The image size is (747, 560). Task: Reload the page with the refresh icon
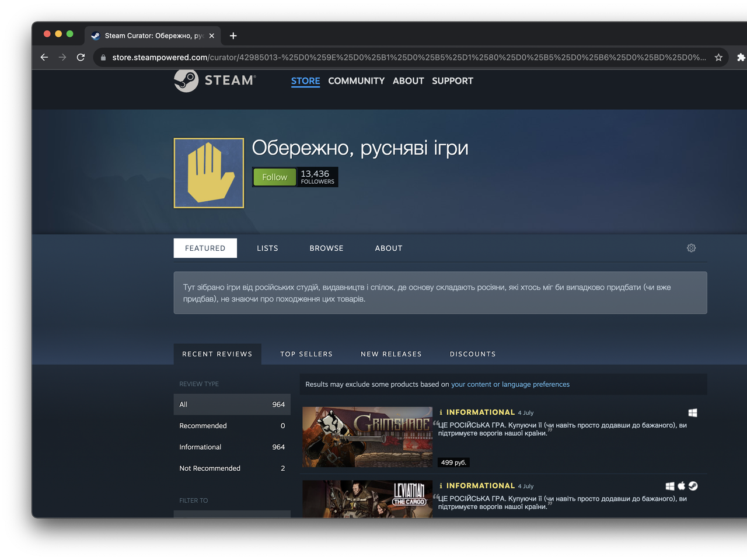pyautogui.click(x=81, y=57)
